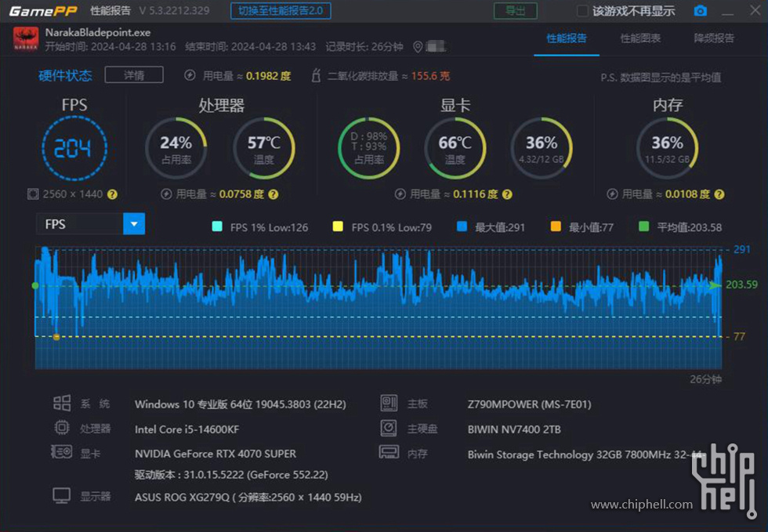The width and height of the screenshot is (768, 532).
Task: Click the 内存 RAM module icon
Action: pyautogui.click(x=389, y=451)
